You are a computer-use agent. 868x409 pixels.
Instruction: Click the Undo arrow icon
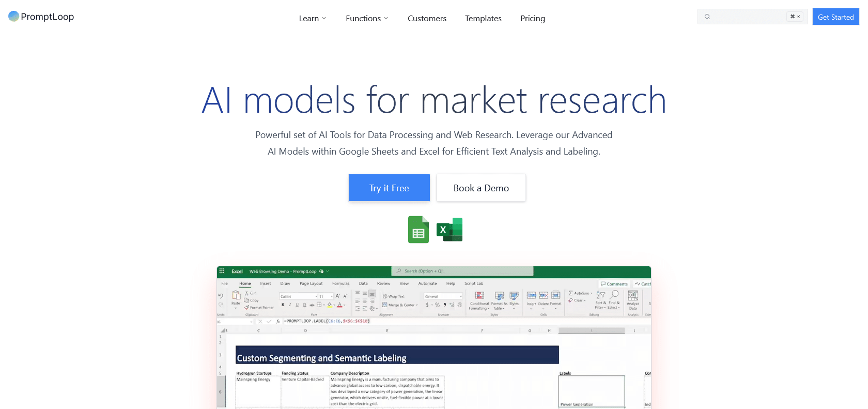[x=221, y=296]
